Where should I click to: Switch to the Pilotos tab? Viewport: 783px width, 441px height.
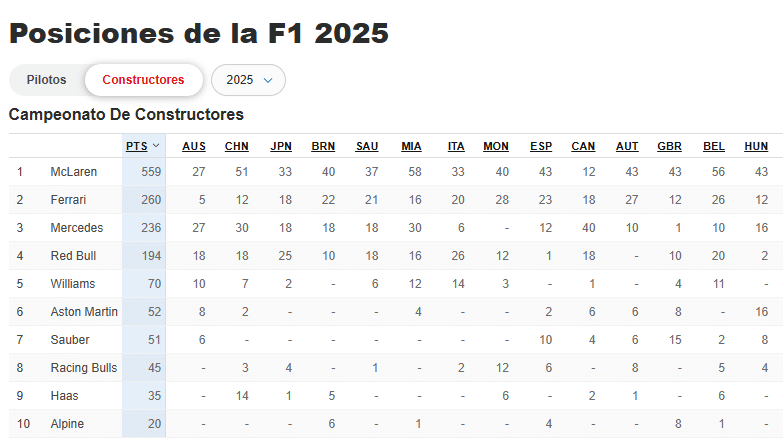point(46,80)
